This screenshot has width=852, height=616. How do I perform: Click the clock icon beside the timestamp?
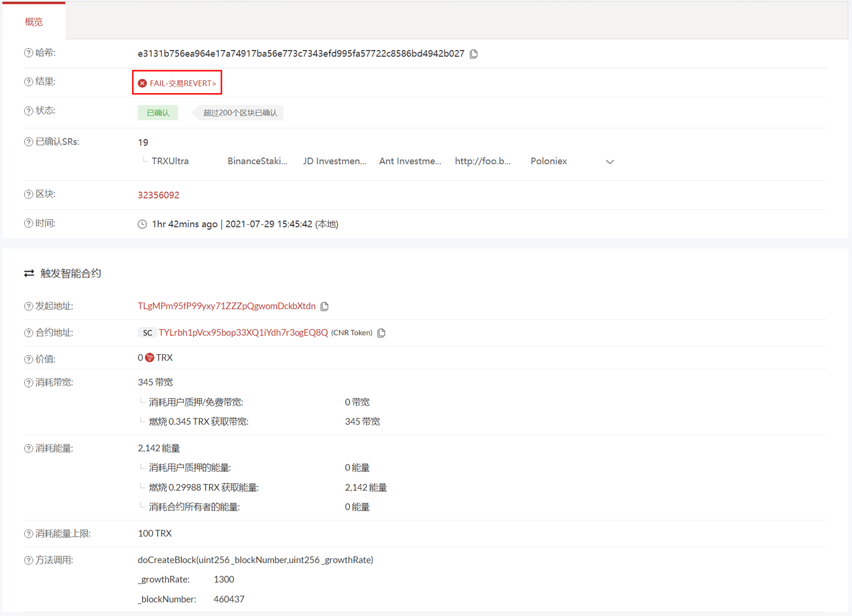142,223
